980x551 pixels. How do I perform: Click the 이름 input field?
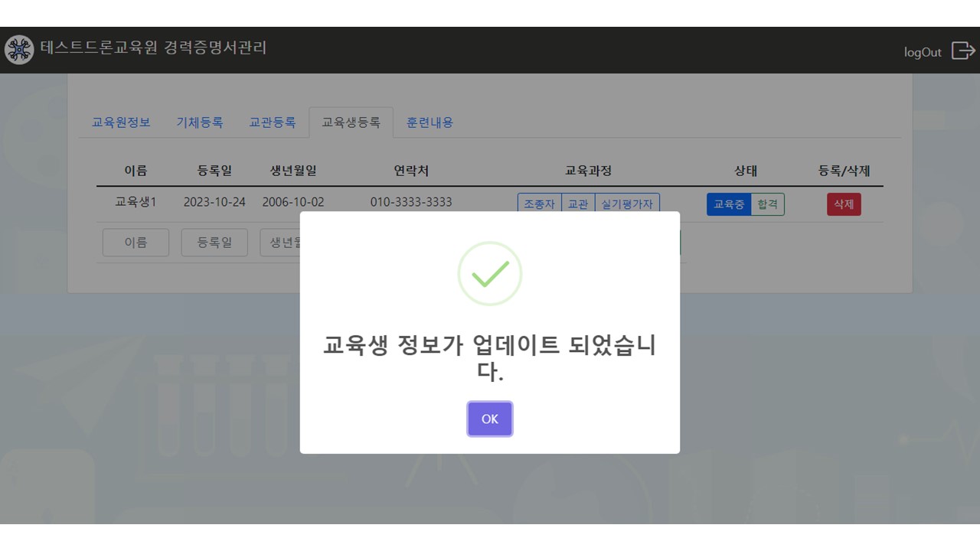[x=136, y=243]
